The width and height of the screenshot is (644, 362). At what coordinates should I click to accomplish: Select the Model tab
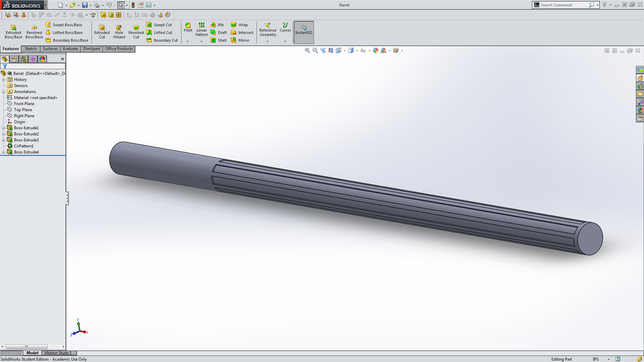point(32,353)
